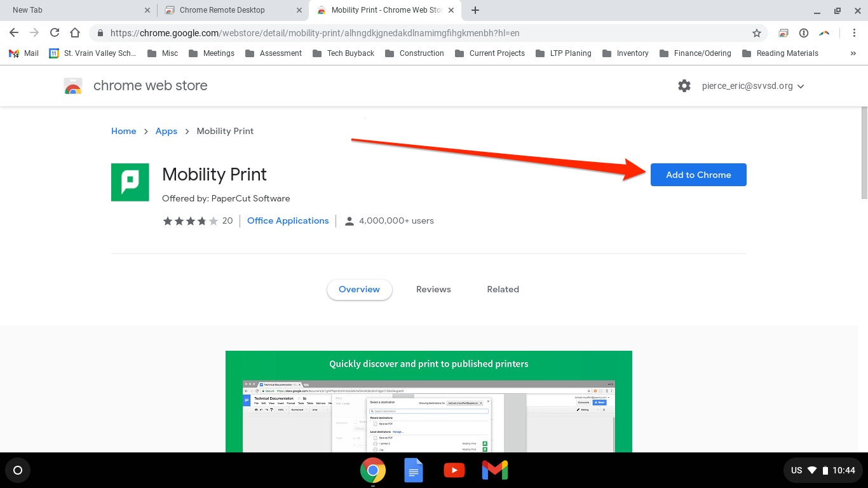Expand the Finance/Odering bookmark folder
This screenshot has width=868, height=488.
[695, 53]
